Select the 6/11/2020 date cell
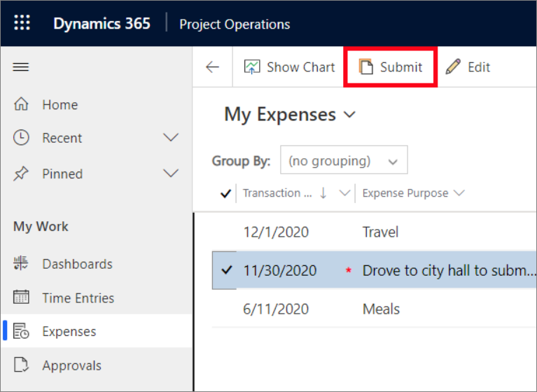The image size is (537, 392). click(276, 309)
